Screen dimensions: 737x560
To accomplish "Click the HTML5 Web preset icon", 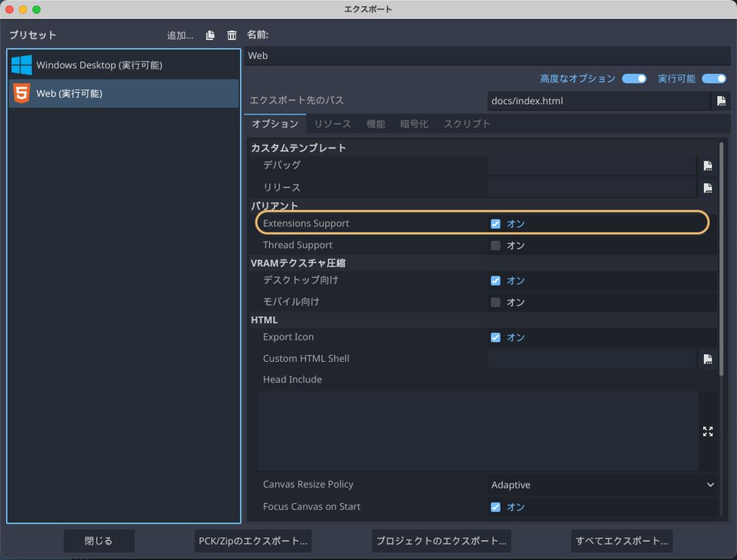I will point(21,93).
